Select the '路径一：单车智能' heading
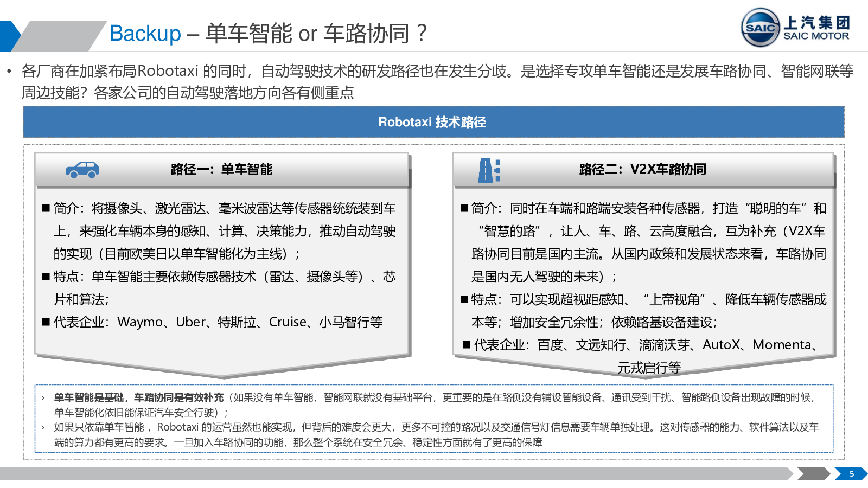 (x=221, y=170)
